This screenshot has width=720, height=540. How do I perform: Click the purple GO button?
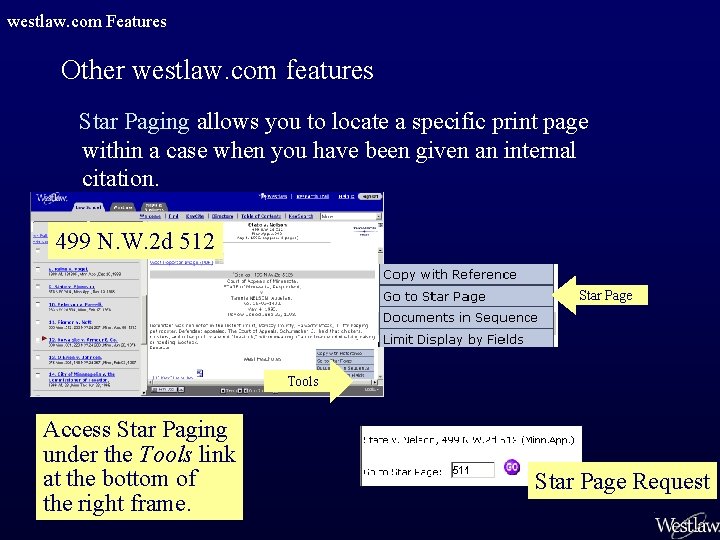(x=512, y=467)
